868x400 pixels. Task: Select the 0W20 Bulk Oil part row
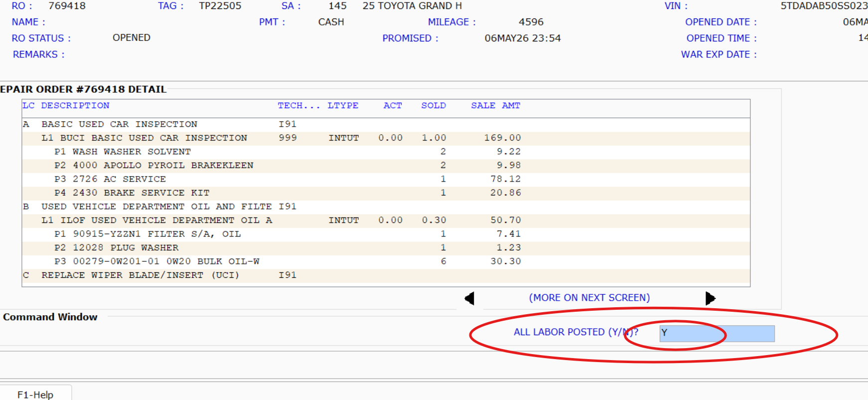(386, 261)
